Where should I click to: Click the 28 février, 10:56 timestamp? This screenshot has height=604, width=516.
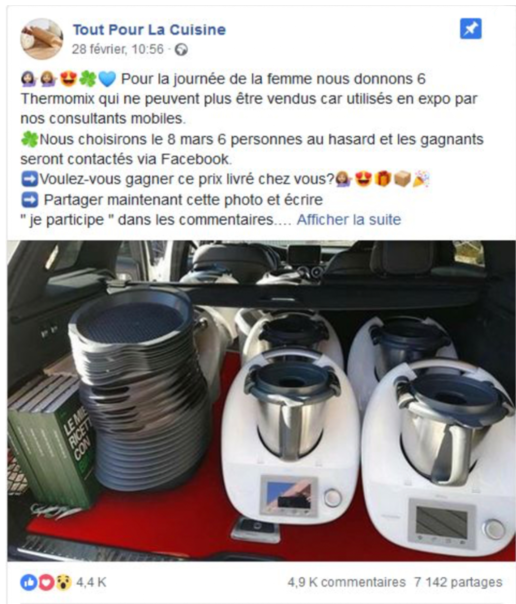point(118,49)
